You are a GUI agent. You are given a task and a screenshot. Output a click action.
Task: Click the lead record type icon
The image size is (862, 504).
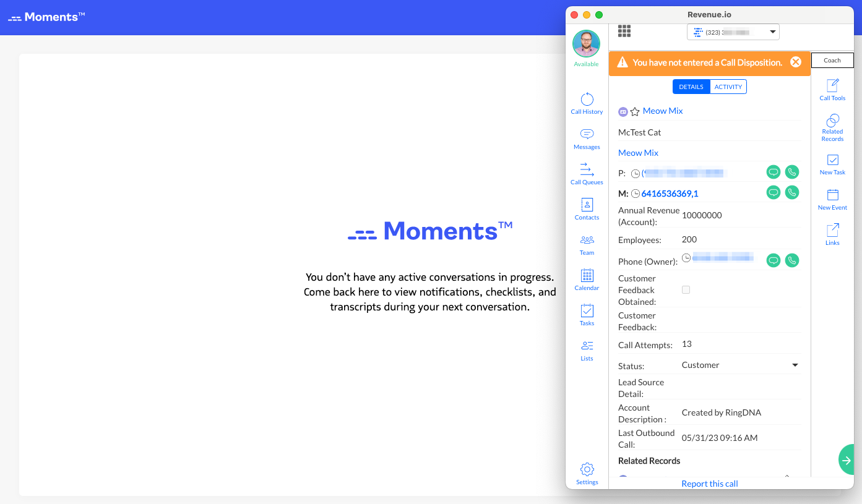pos(623,111)
